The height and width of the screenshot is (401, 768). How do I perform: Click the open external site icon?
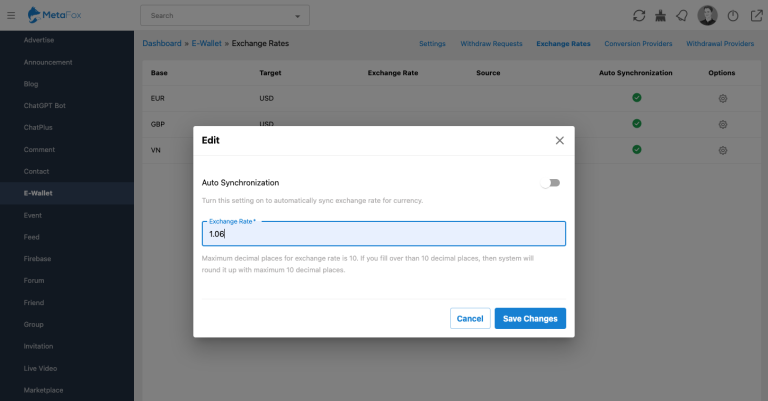coord(756,16)
